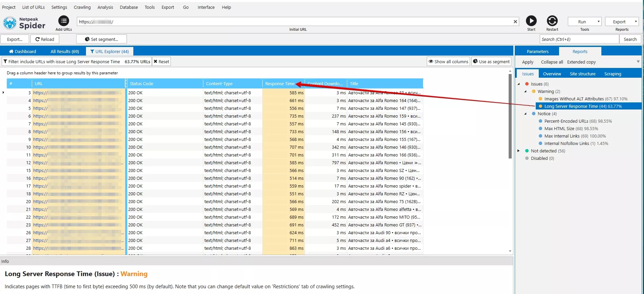Click the Go menu
Screen dimensions: 644x294
[186, 7]
